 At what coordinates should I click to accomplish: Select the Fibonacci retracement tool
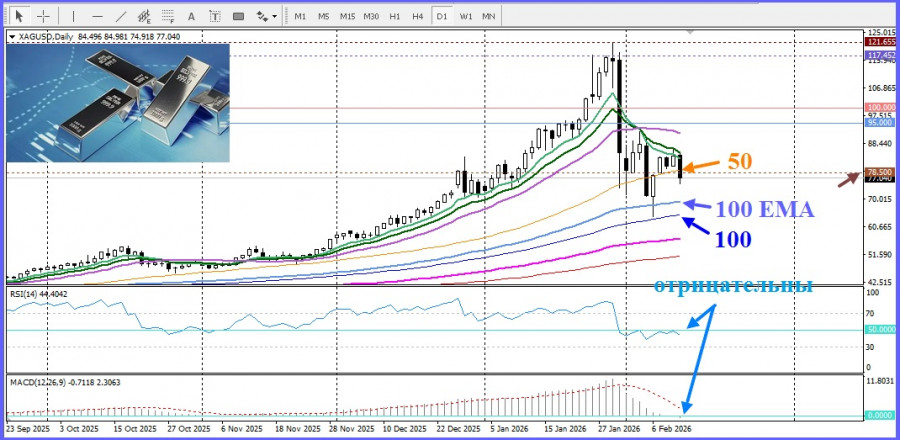[170, 16]
